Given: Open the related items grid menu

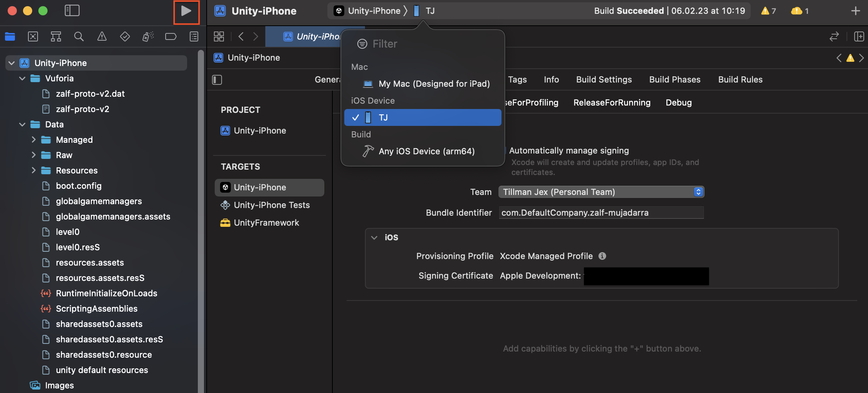Looking at the screenshot, I should [219, 36].
